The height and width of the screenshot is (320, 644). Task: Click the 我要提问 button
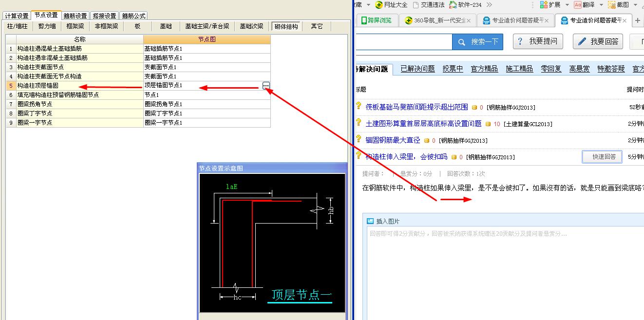pyautogui.click(x=538, y=41)
